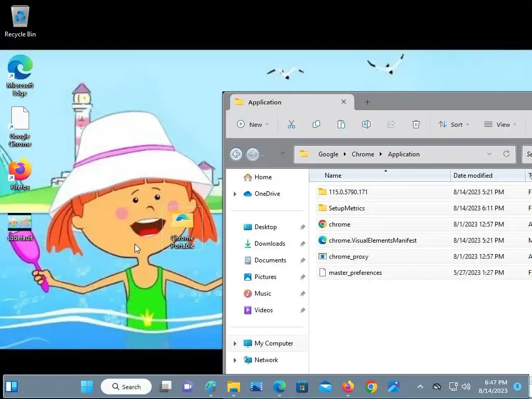Image resolution: width=532 pixels, height=399 pixels.
Task: Click the forward navigation arrow
Action: [252, 154]
